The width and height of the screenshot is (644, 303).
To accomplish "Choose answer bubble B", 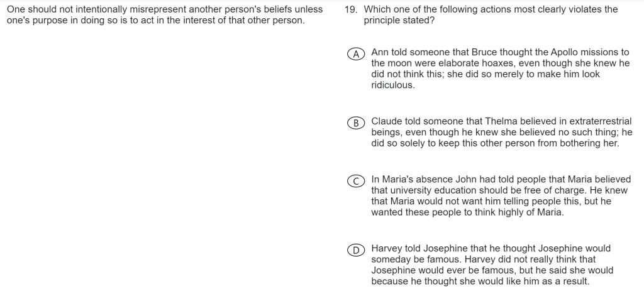I will click(356, 123).
